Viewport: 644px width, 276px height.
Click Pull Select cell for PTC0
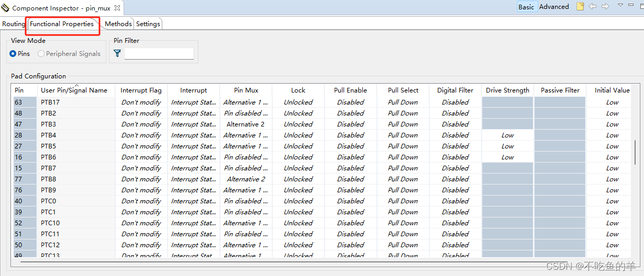403,201
